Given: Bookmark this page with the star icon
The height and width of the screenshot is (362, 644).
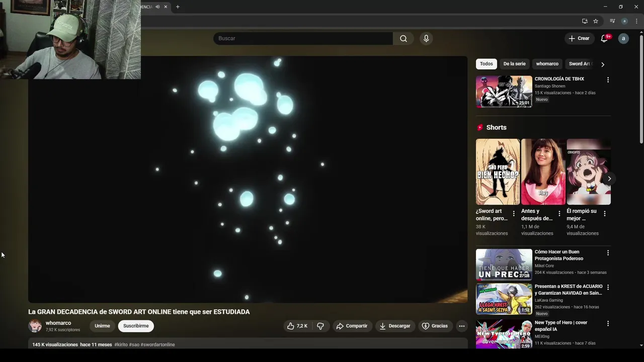Looking at the screenshot, I should click(596, 21).
